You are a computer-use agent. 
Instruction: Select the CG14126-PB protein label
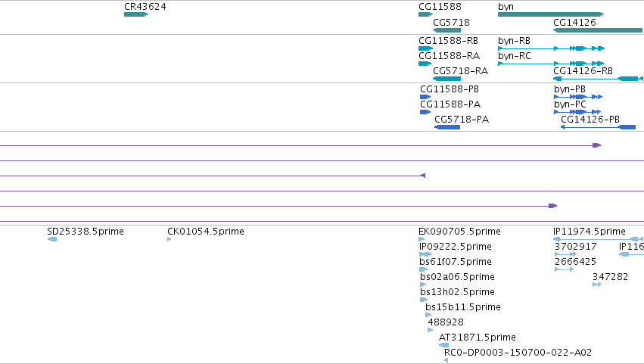click(590, 120)
